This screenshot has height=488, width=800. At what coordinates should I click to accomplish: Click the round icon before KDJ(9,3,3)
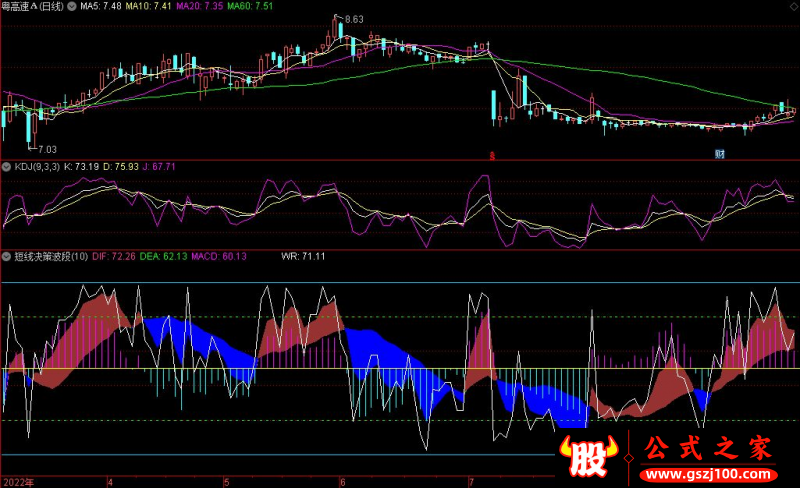click(7, 166)
